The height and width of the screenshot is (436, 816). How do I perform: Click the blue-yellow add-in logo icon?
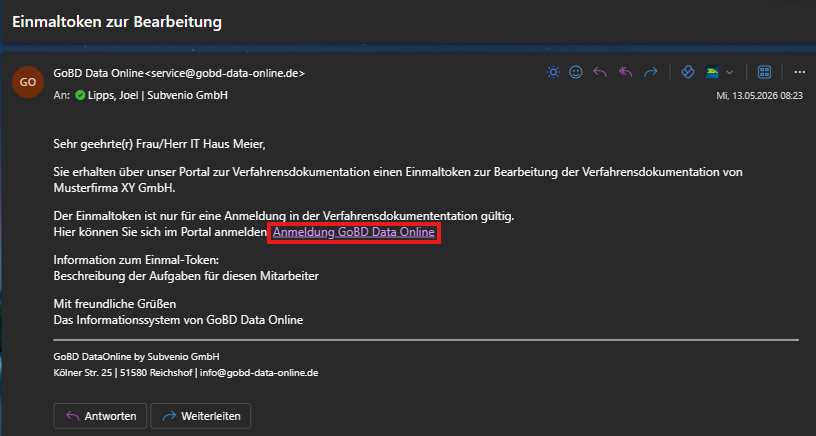pyautogui.click(x=712, y=72)
